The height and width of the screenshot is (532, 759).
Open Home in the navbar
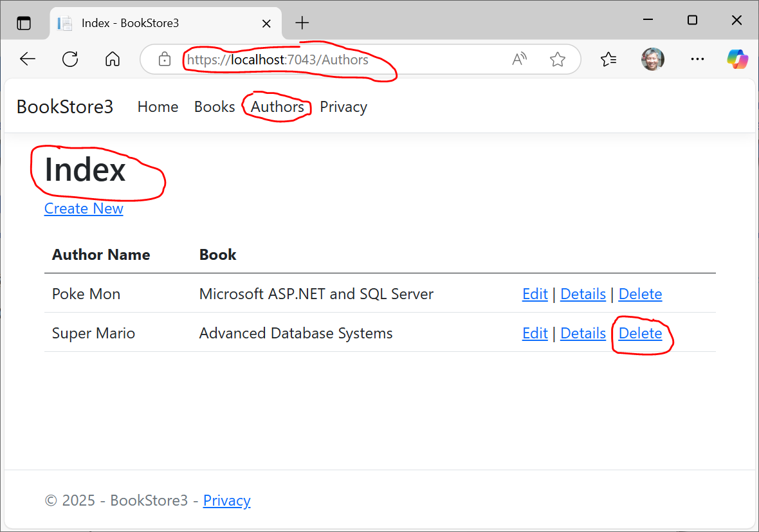[158, 107]
